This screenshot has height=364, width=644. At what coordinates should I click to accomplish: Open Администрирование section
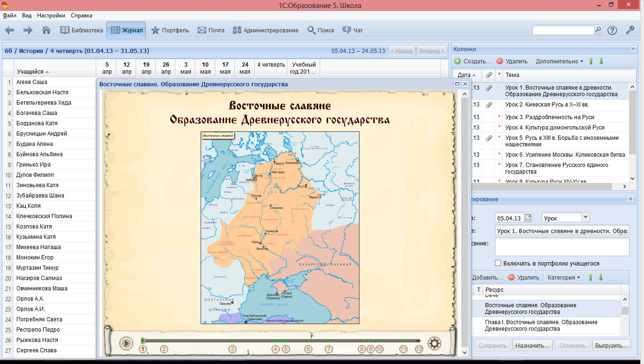coord(265,30)
